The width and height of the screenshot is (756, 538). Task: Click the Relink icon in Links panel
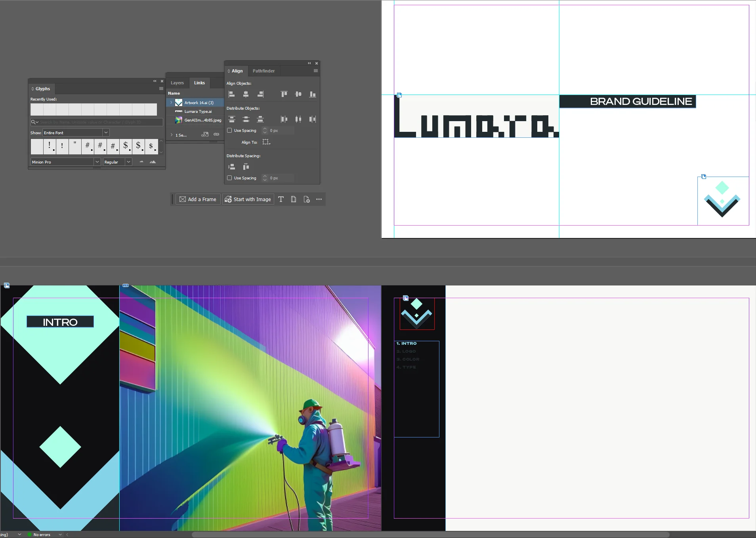pyautogui.click(x=205, y=135)
